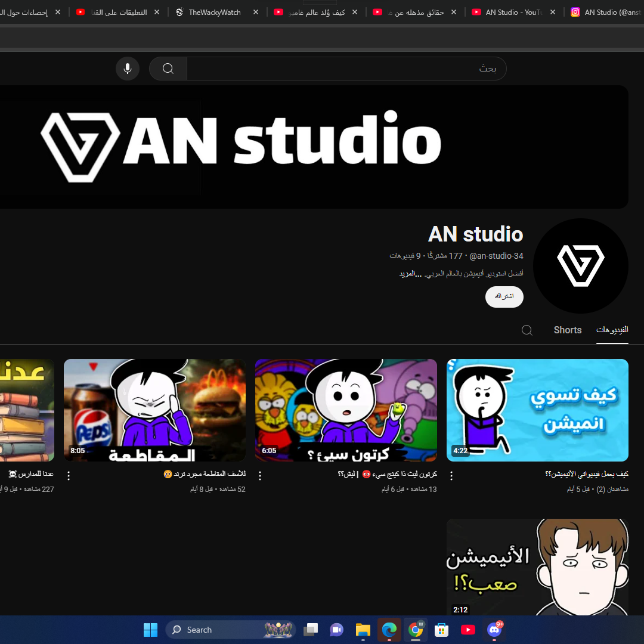Click video title "كيف بعمل فيديوهاتي الأنيميشن؟؟"

click(587, 474)
